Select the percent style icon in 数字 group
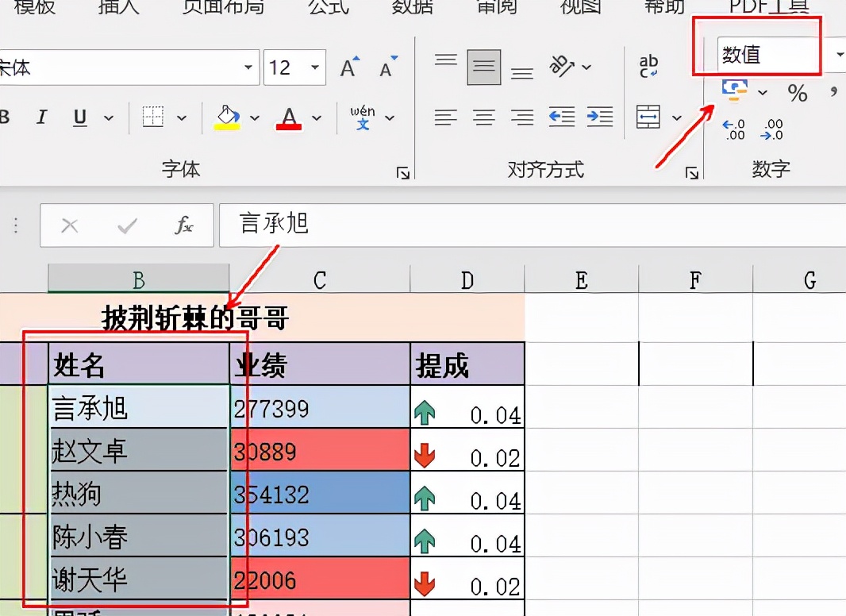The width and height of the screenshot is (846, 616). (798, 93)
